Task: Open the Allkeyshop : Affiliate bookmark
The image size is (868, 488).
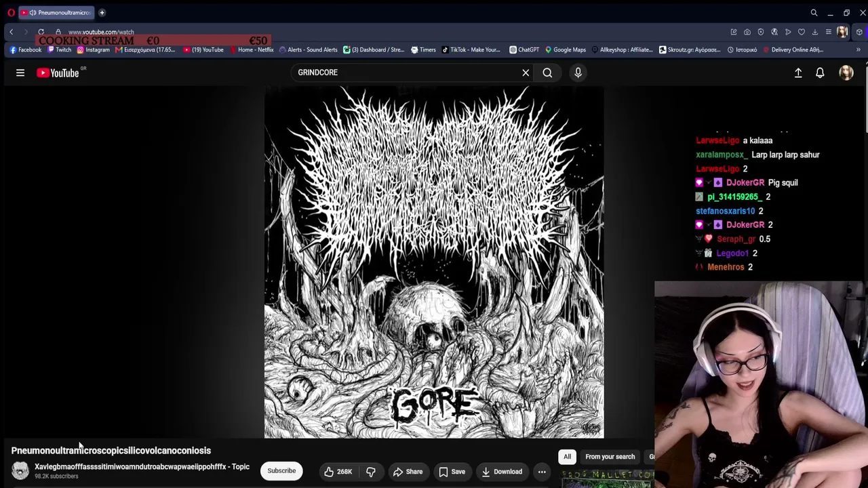Action: (x=623, y=49)
